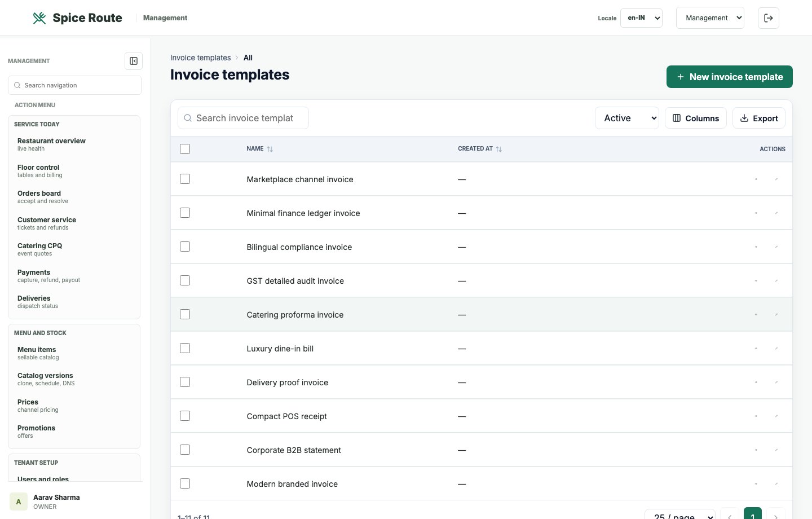812x519 pixels.
Task: Click the New invoice template button
Action: tap(730, 77)
